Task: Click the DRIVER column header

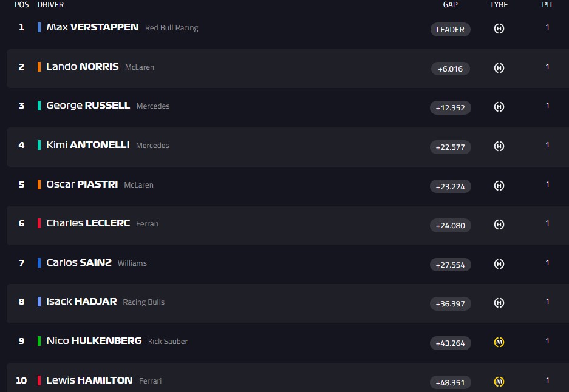Action: click(x=50, y=5)
